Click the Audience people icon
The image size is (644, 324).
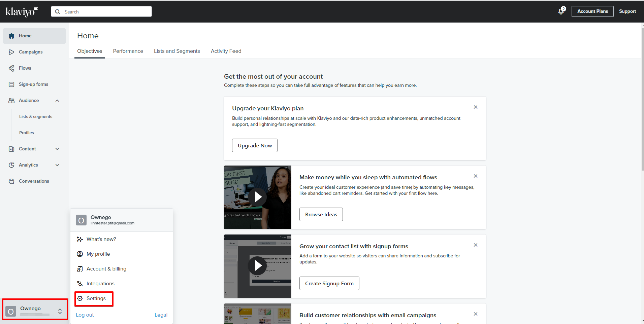coord(11,101)
